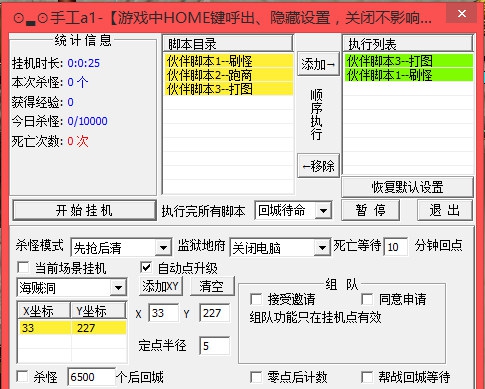Select 伙伴脚本1--刷怪 in script directory
The width and height of the screenshot is (485, 389).
coord(229,61)
